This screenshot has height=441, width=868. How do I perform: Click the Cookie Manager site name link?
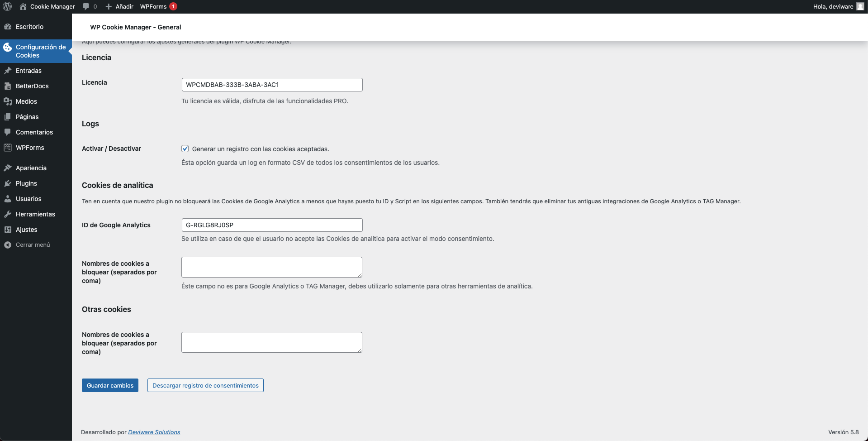pyautogui.click(x=52, y=6)
